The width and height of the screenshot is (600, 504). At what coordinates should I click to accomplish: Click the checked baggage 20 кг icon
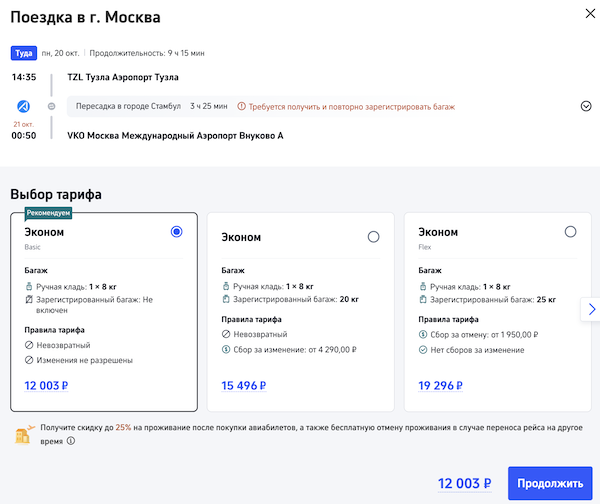[226, 300]
